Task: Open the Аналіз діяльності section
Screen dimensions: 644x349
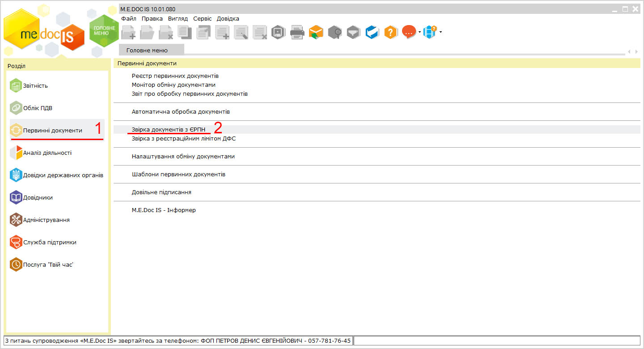Action: (57, 153)
